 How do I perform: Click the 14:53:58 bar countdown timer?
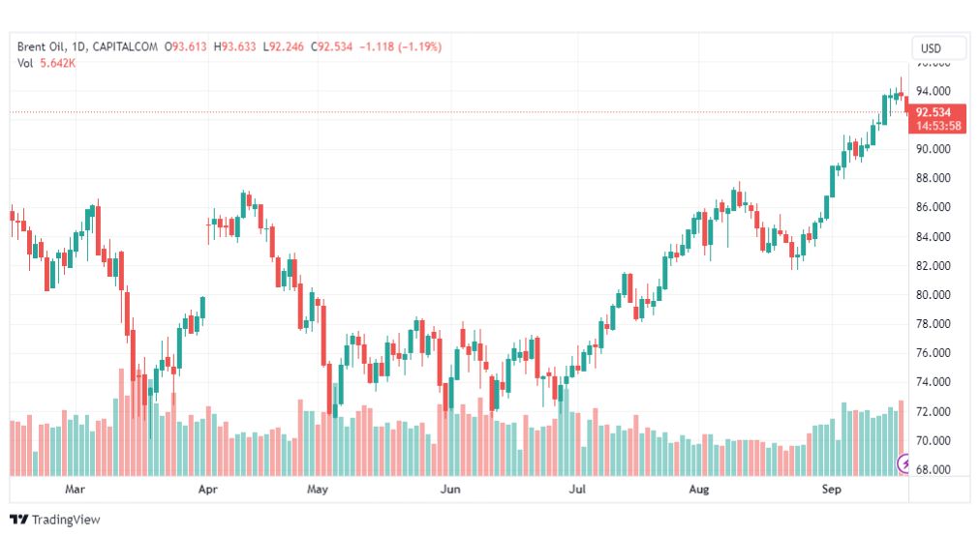point(937,126)
